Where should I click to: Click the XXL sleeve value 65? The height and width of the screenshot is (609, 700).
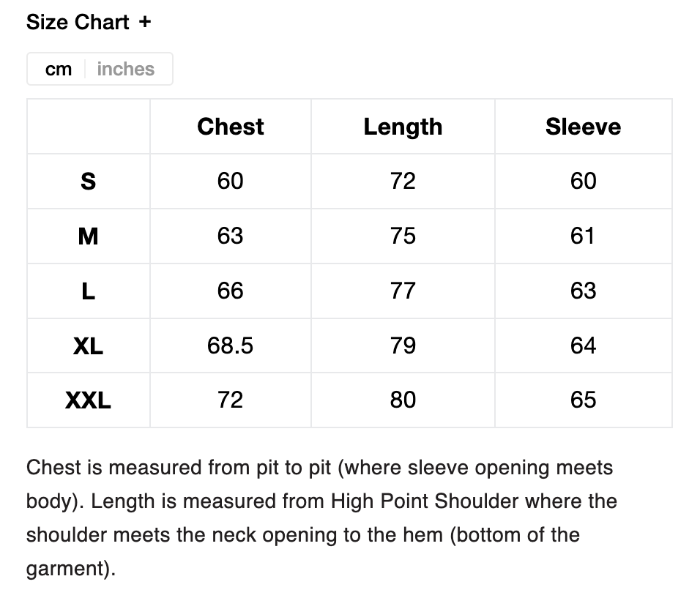click(583, 400)
